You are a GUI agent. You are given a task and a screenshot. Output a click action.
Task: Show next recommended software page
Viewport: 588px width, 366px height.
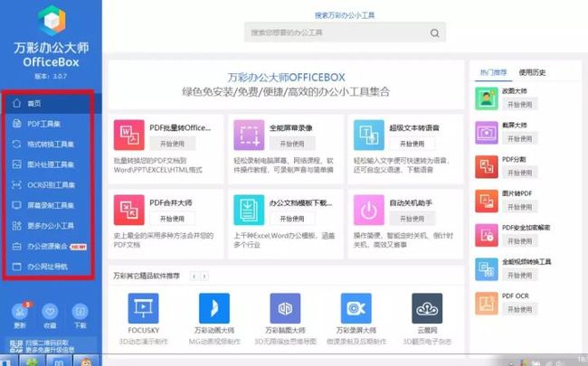click(204, 277)
